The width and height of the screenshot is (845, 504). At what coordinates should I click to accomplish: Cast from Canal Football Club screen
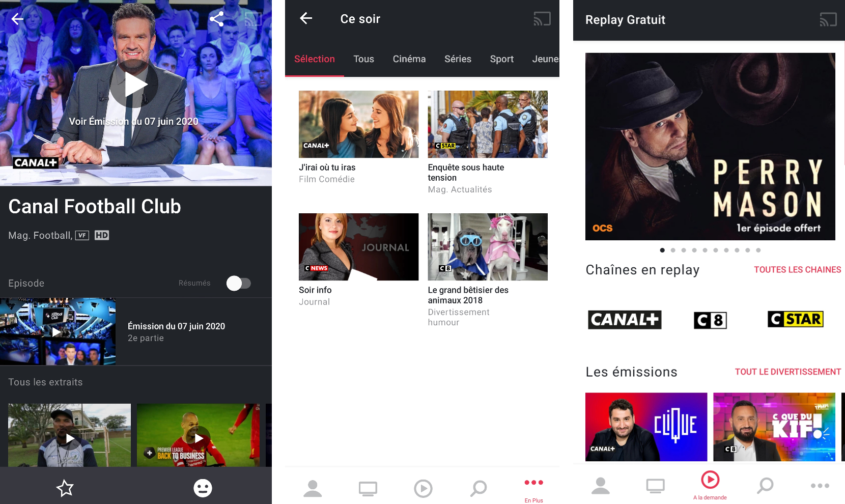click(x=253, y=19)
